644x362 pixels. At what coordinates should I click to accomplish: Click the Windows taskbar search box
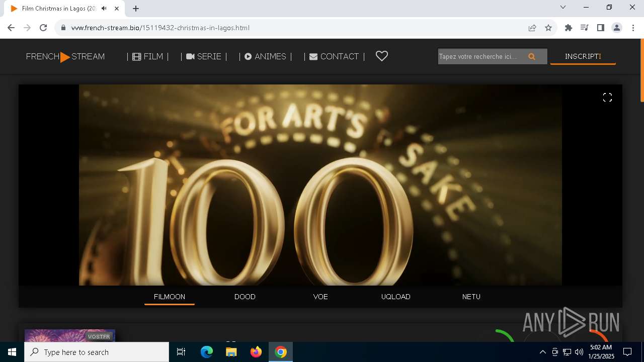point(97,352)
